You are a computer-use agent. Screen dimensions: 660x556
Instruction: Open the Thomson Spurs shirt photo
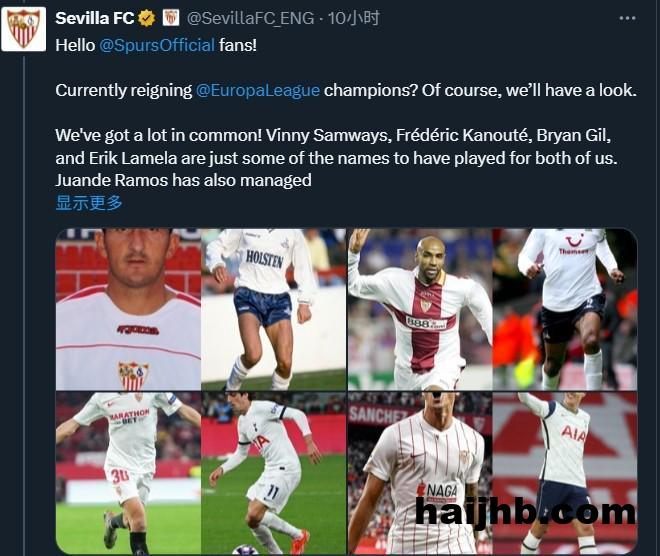pyautogui.click(x=564, y=309)
